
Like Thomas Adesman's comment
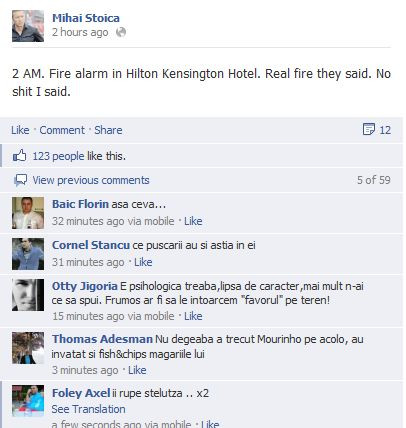[x=137, y=370]
